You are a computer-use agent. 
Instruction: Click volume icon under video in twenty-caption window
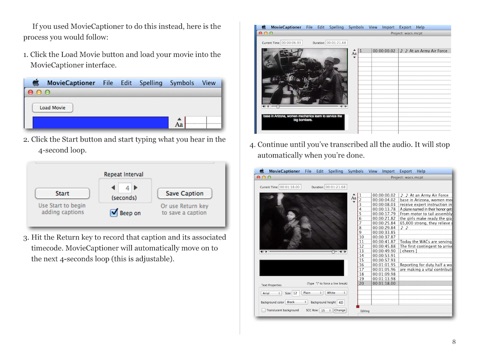262,252
